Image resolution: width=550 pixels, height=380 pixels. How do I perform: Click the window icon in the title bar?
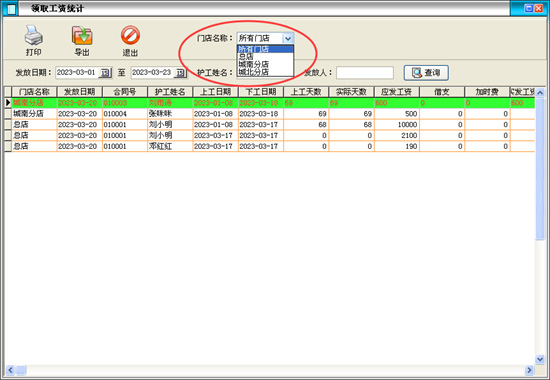pos(11,9)
